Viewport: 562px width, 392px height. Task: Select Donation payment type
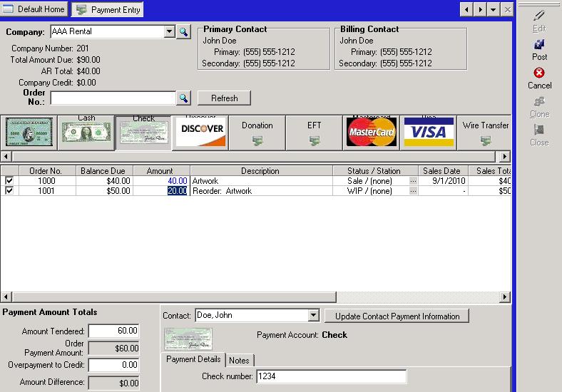click(x=257, y=133)
